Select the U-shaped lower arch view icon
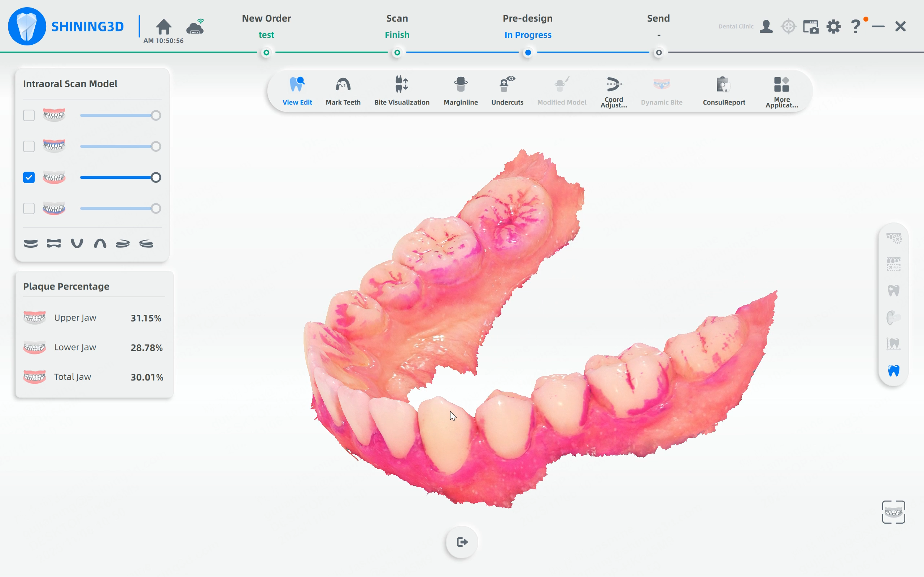This screenshot has width=924, height=577. pyautogui.click(x=77, y=243)
